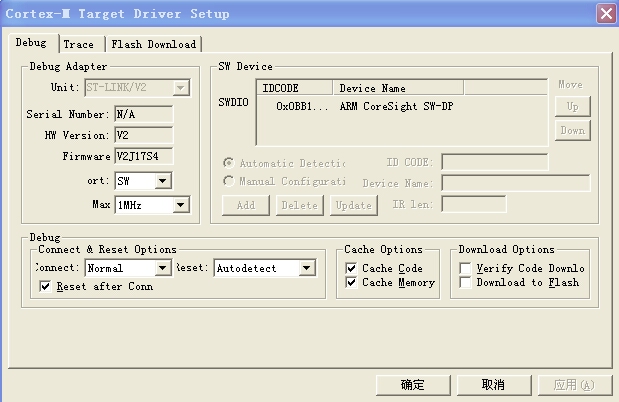
Task: Enable Download to Flash checkbox
Action: (x=465, y=282)
